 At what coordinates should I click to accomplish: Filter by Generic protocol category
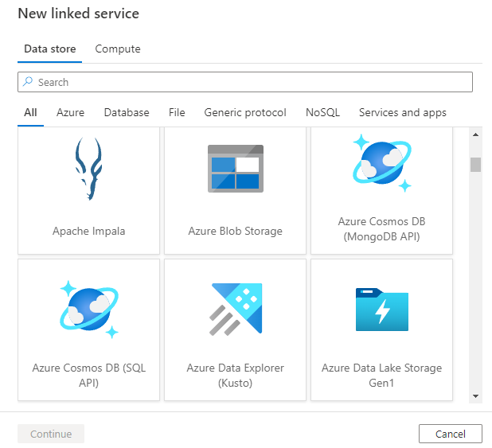[x=245, y=113]
